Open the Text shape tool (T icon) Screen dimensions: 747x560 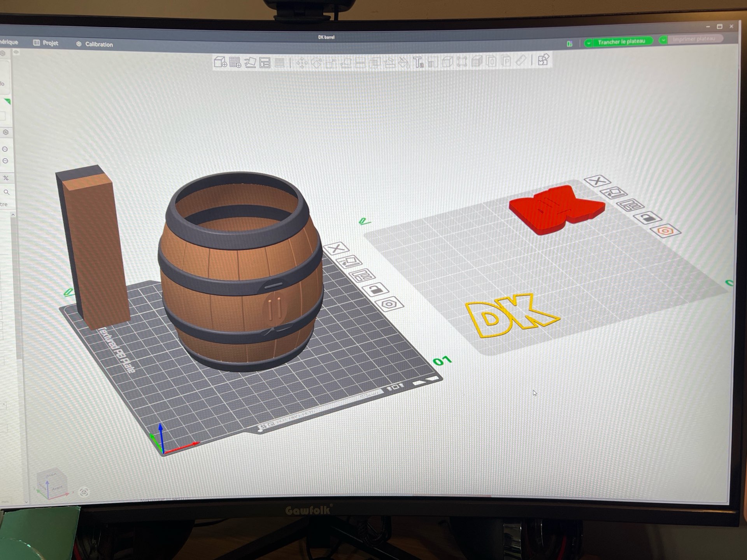click(x=418, y=62)
